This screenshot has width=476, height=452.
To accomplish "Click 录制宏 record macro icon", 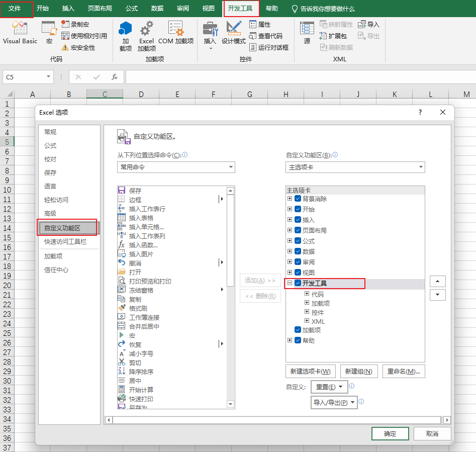I will pyautogui.click(x=65, y=24).
